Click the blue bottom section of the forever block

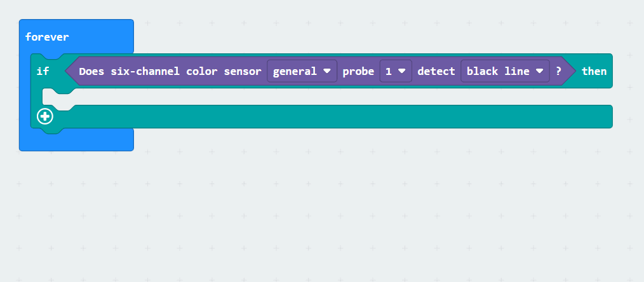[76, 140]
